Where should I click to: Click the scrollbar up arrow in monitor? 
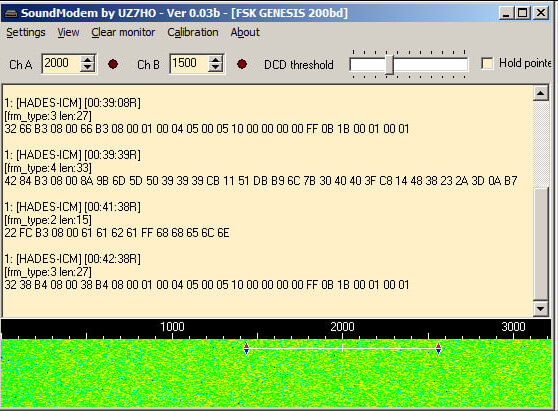coord(540,93)
